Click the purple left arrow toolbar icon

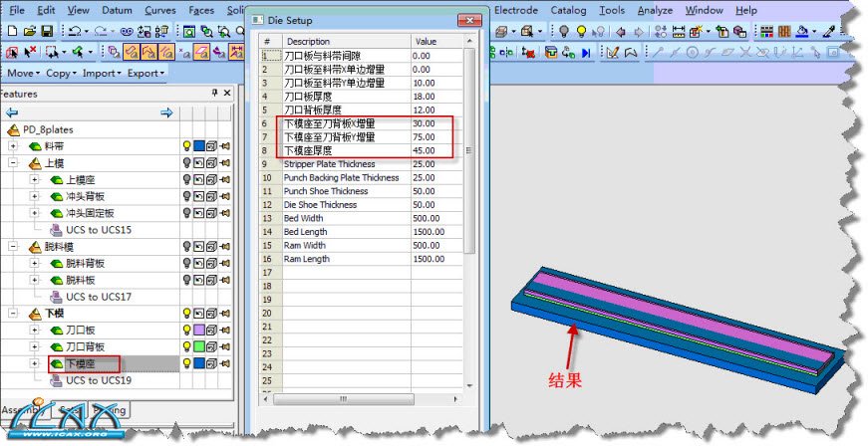click(x=621, y=32)
